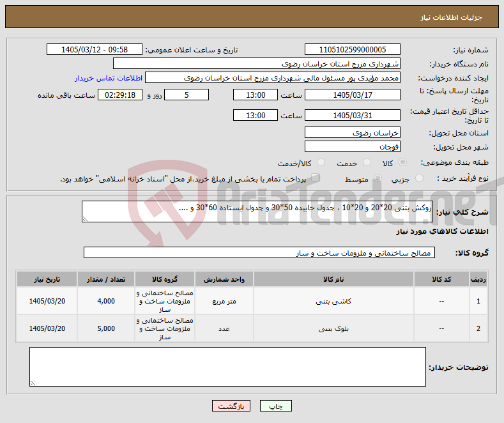The width and height of the screenshot is (504, 423).
Task: Open buyer contact info link اطلاعات تماس خریدار
Action: pyautogui.click(x=109, y=78)
